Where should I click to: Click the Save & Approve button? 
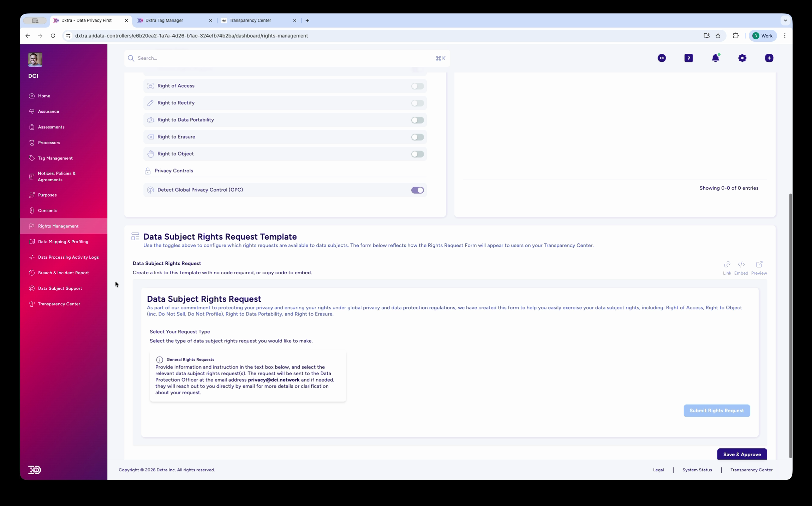click(x=742, y=454)
